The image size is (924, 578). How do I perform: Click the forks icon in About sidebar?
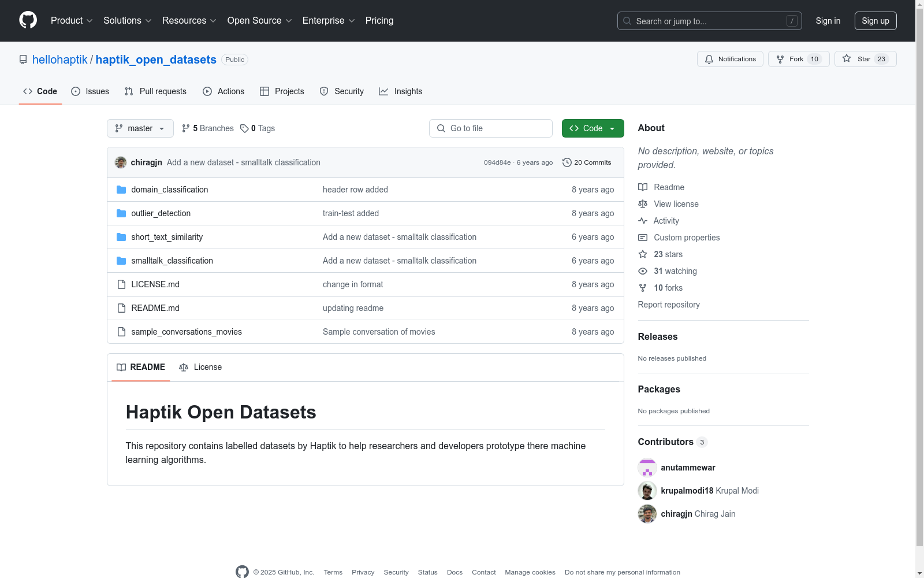tap(643, 288)
